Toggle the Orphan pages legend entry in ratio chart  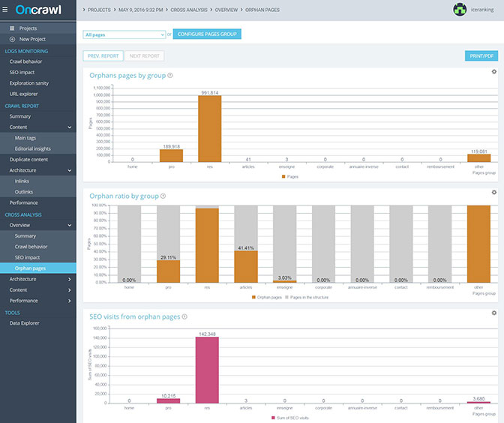tap(267, 297)
